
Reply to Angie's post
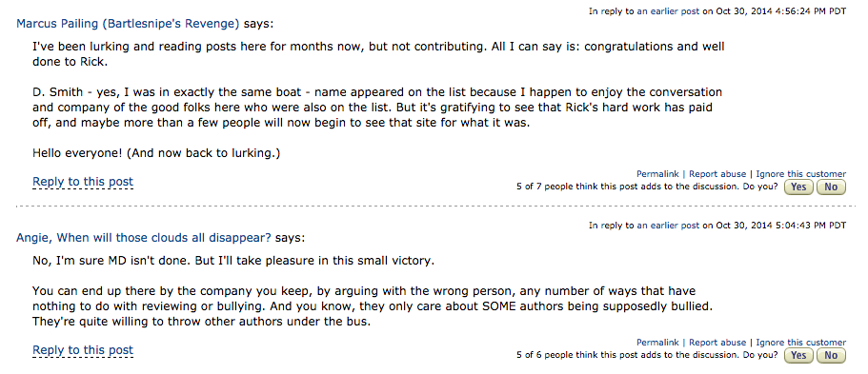(83, 349)
